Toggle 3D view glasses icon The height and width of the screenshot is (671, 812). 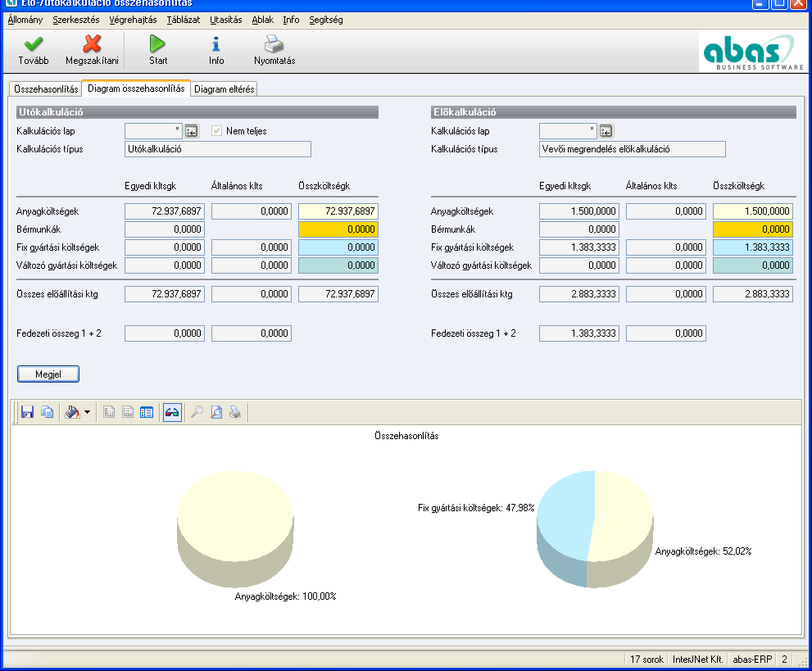[172, 412]
